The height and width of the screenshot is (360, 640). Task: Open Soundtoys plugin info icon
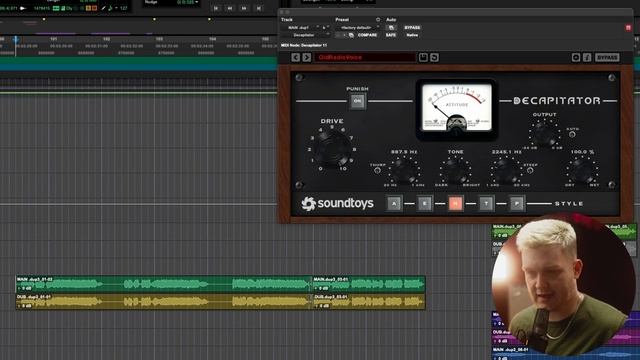(x=587, y=58)
